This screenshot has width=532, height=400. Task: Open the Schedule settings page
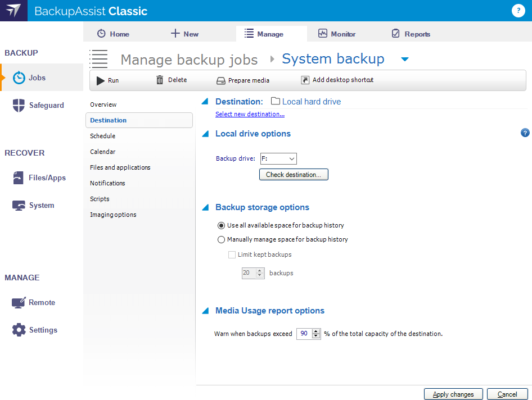click(102, 136)
